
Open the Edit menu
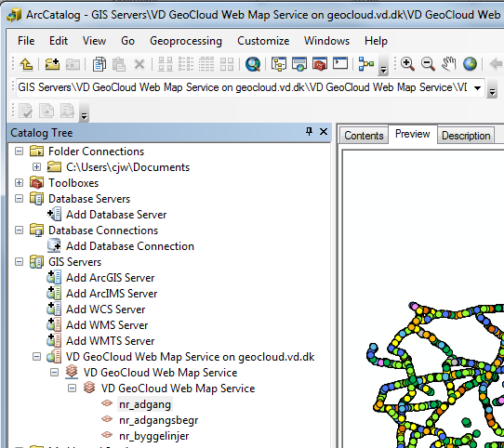(x=59, y=41)
